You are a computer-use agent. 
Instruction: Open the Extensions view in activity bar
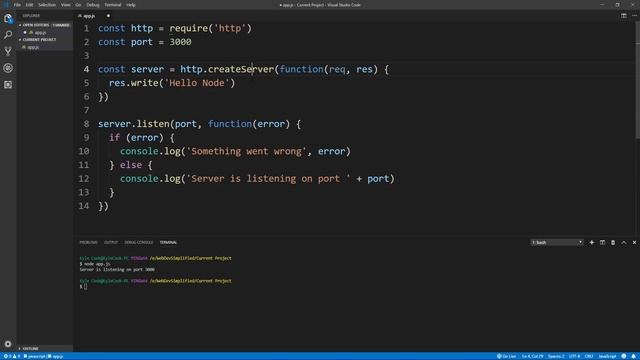8,84
